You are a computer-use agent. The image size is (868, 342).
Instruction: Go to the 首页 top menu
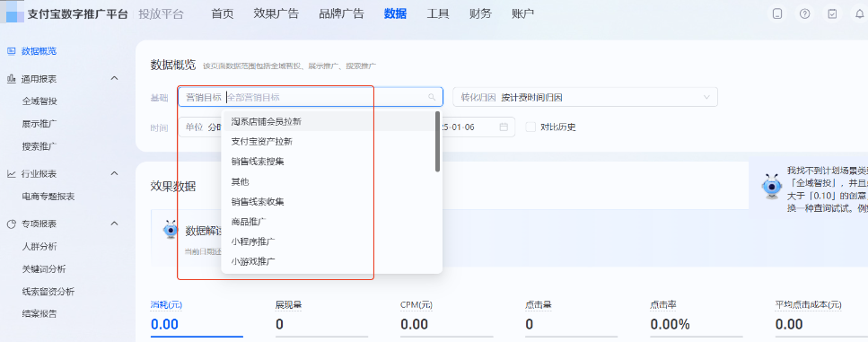tap(223, 13)
